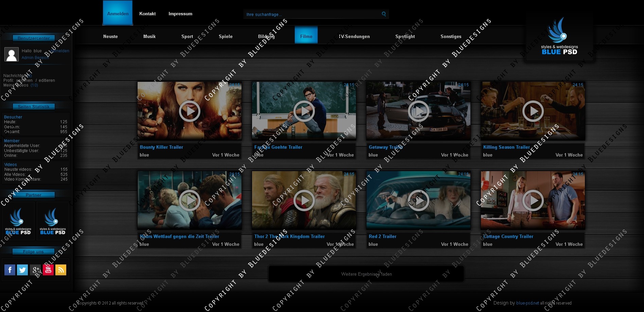Switch to the Bildung category

(x=266, y=36)
